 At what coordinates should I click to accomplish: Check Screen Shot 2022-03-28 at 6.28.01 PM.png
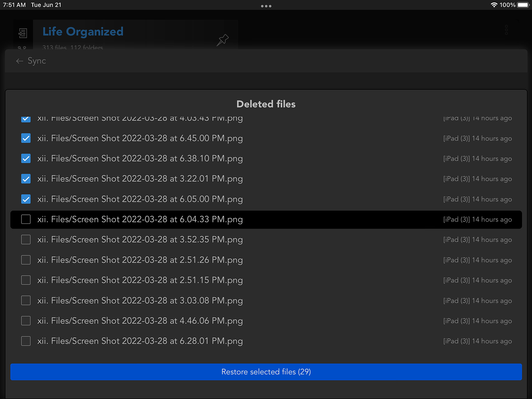pyautogui.click(x=26, y=341)
